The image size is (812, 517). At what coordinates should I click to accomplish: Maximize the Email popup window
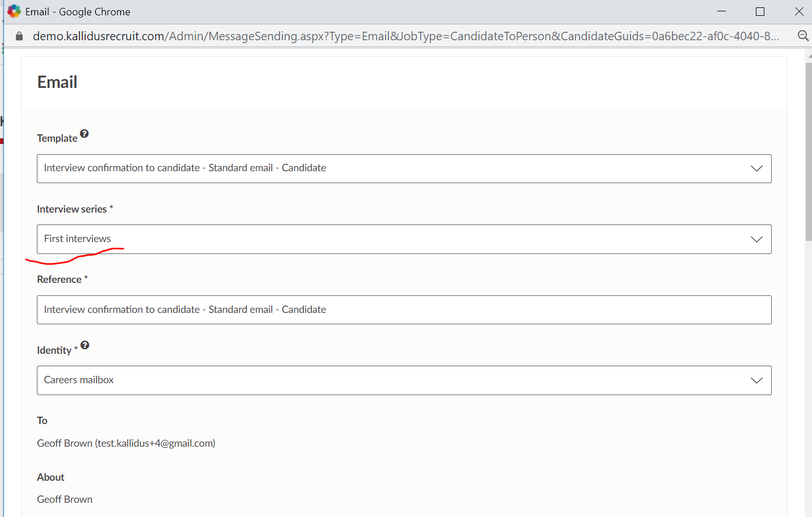760,11
